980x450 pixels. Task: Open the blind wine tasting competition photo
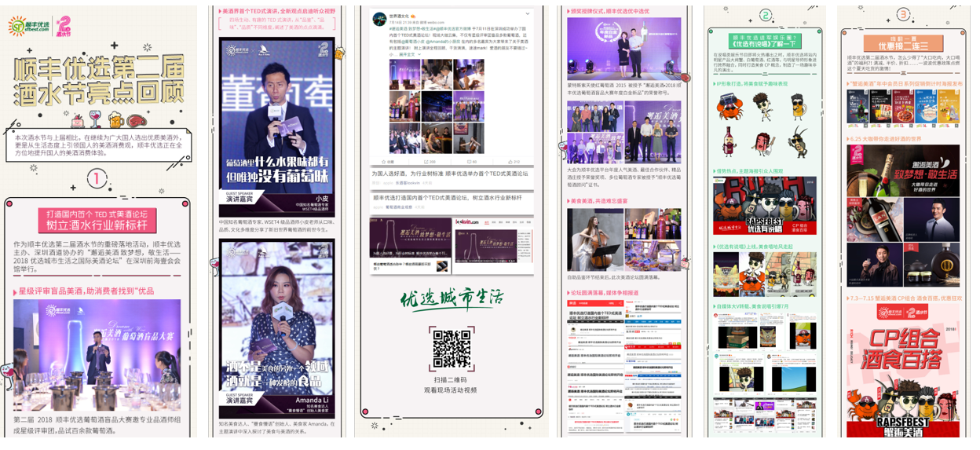97,357
